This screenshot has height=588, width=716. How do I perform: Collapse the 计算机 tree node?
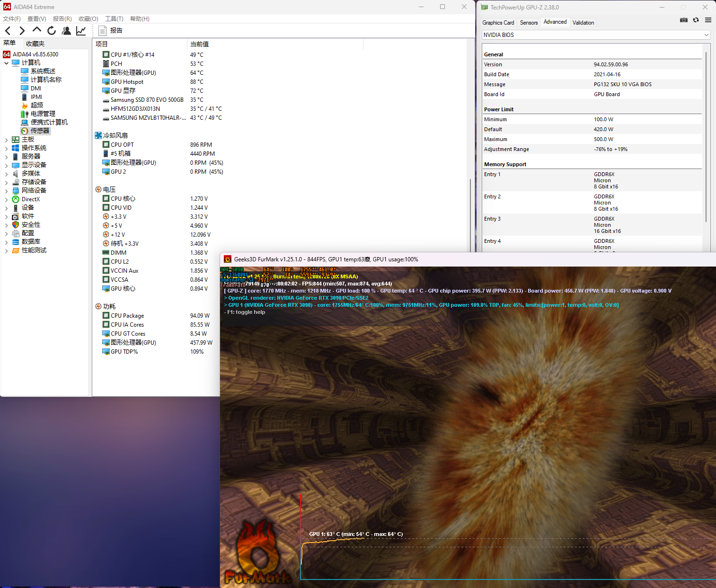6,63
